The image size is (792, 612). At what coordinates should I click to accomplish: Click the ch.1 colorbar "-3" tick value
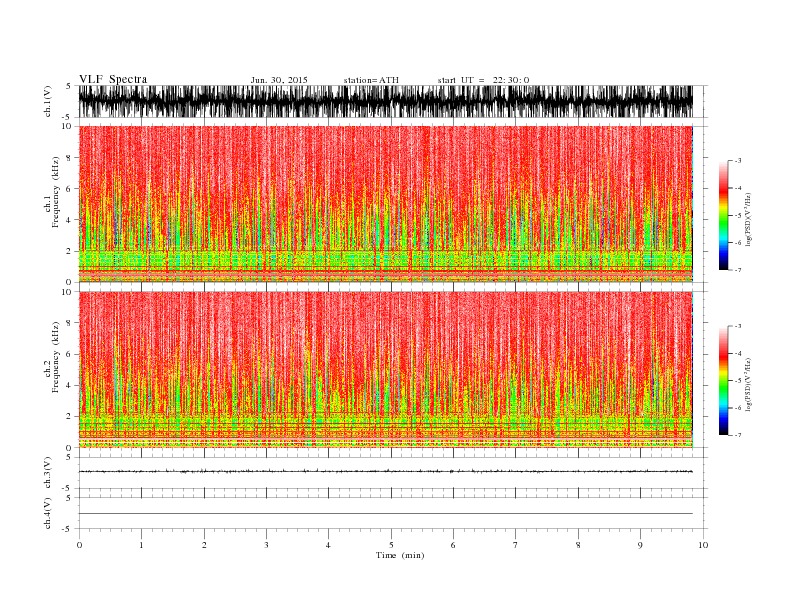[x=738, y=161]
